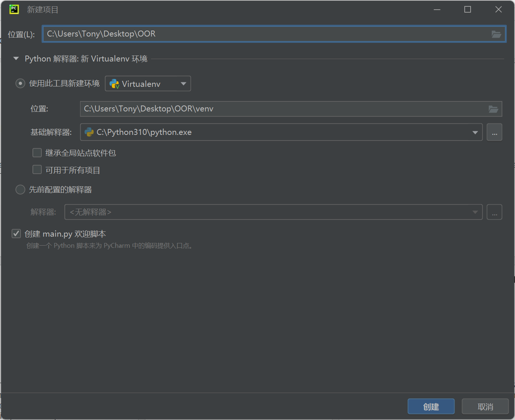Click the PyCharm logo icon in title bar
Screen dimensions: 515x420
[14, 9]
